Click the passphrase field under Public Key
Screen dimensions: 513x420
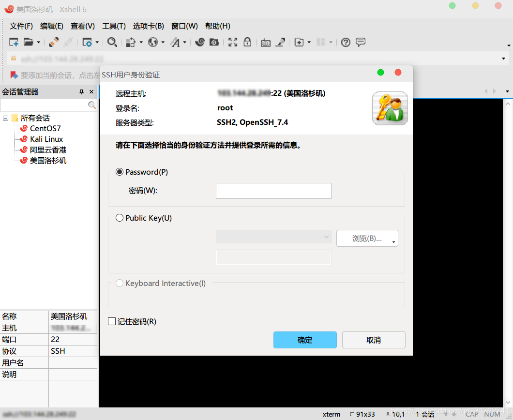[x=273, y=257]
